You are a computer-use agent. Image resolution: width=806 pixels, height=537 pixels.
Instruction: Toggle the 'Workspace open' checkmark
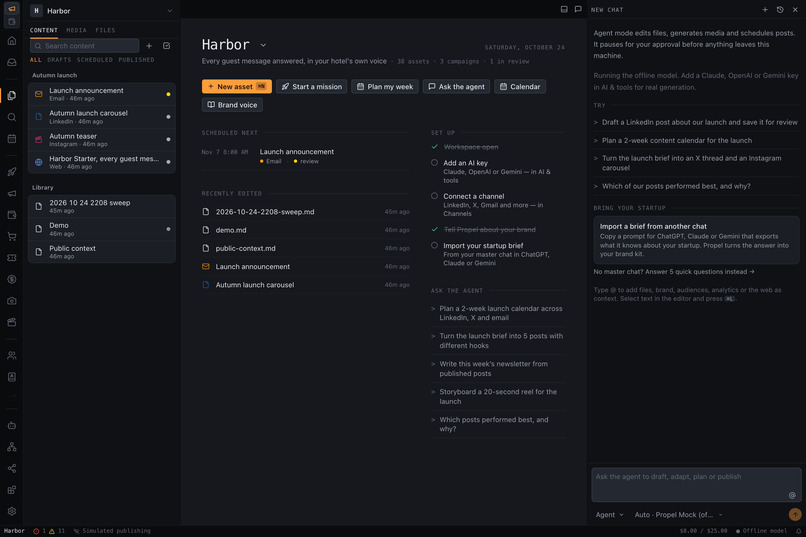(x=434, y=146)
